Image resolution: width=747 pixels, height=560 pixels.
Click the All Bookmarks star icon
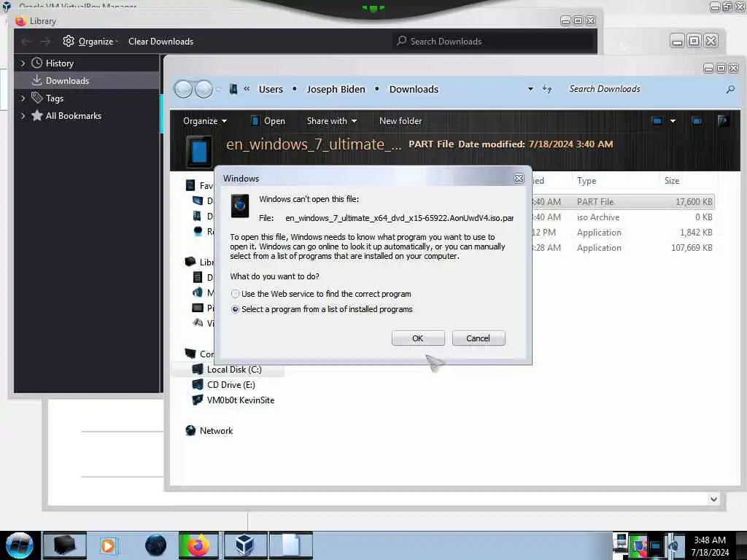[36, 115]
